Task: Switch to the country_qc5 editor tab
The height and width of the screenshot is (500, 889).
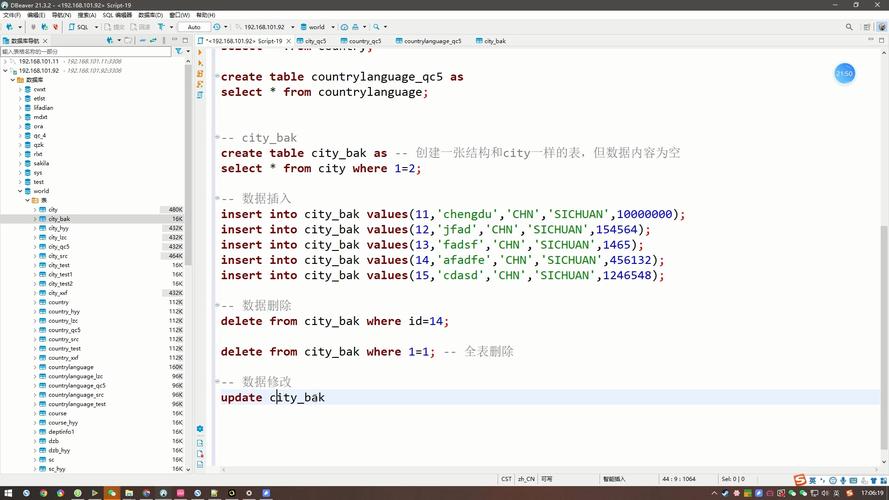Action: click(361, 41)
